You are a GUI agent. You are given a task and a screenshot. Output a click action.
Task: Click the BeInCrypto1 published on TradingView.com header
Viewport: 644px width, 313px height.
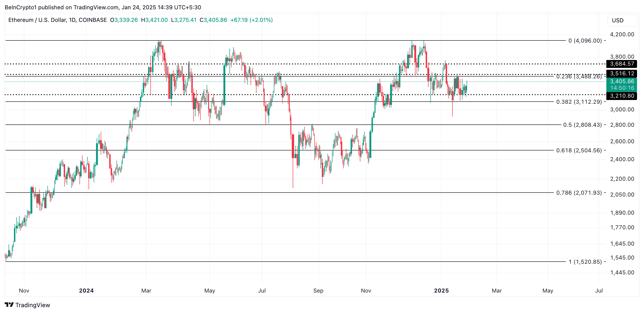pyautogui.click(x=103, y=7)
